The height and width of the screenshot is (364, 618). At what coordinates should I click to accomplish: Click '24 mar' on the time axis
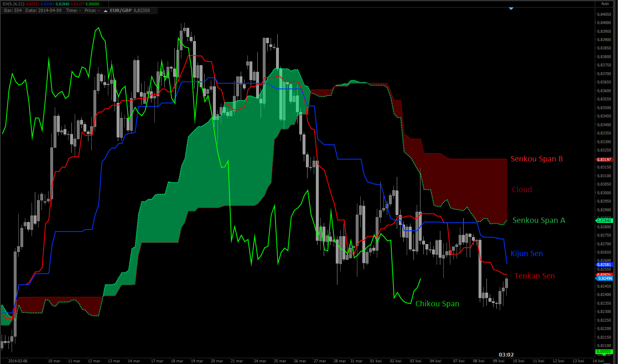click(260, 361)
